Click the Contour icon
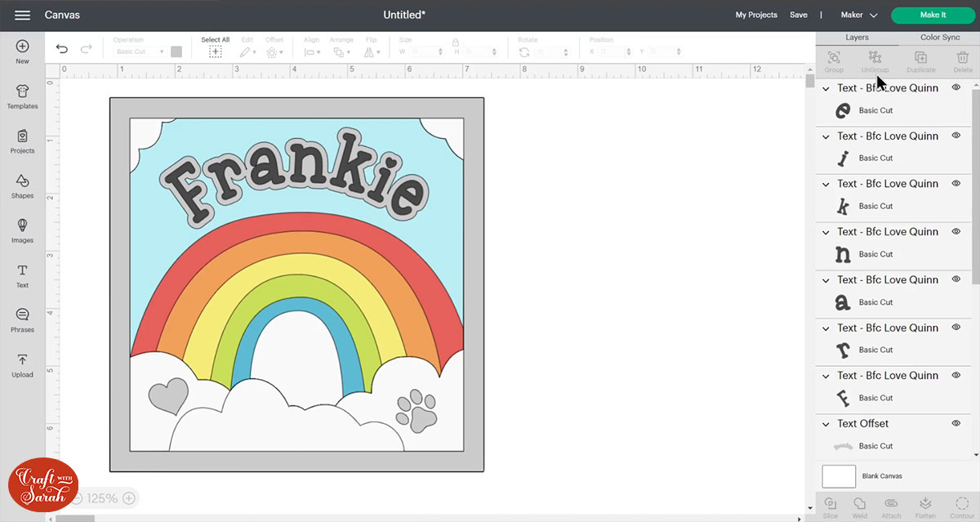 962,504
